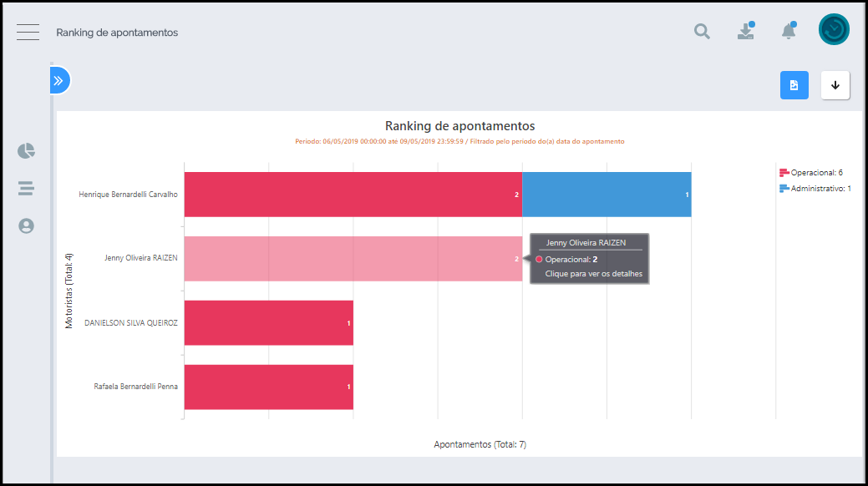Click the Operacional red legend swatch
Image resolution: width=868 pixels, height=486 pixels.
[784, 172]
